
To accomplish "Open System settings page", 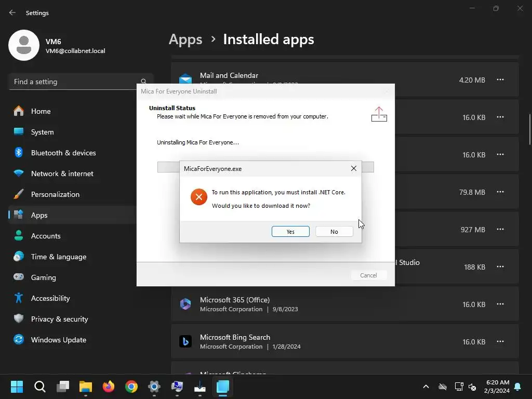I will point(73,132).
